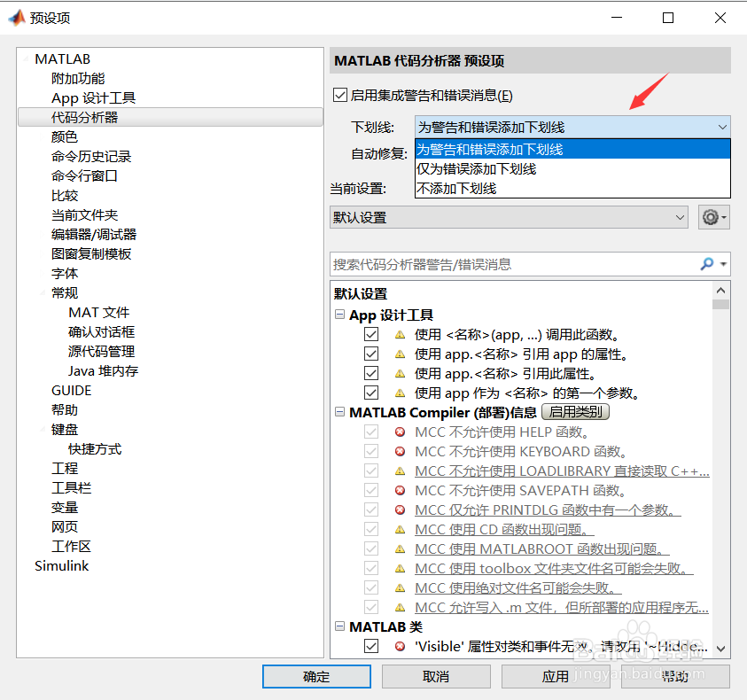Click error icon beside "MCC 不允许使用 KEYBOARD 函数"
This screenshot has height=700, width=747.
401,452
